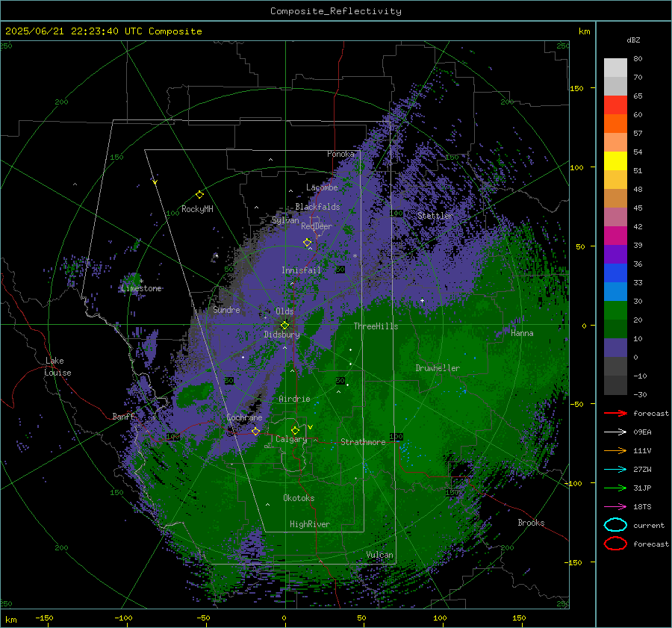Click the Sylvan label on map
672x628 pixels.
[285, 220]
